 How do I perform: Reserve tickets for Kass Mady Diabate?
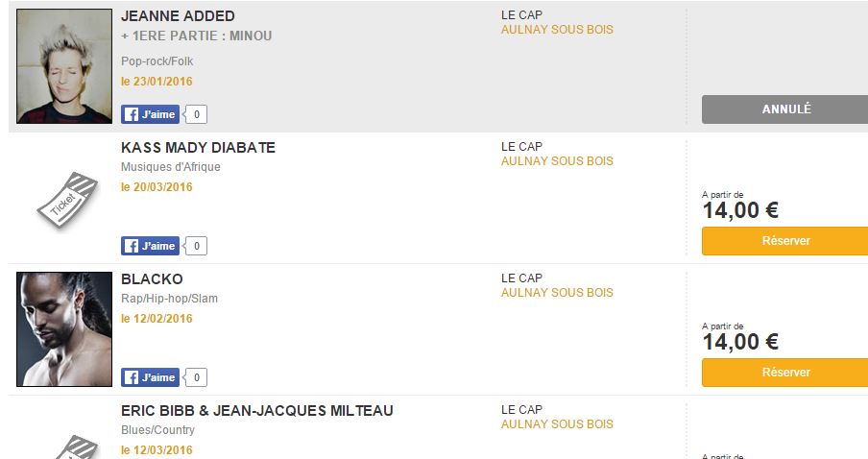[x=785, y=241]
